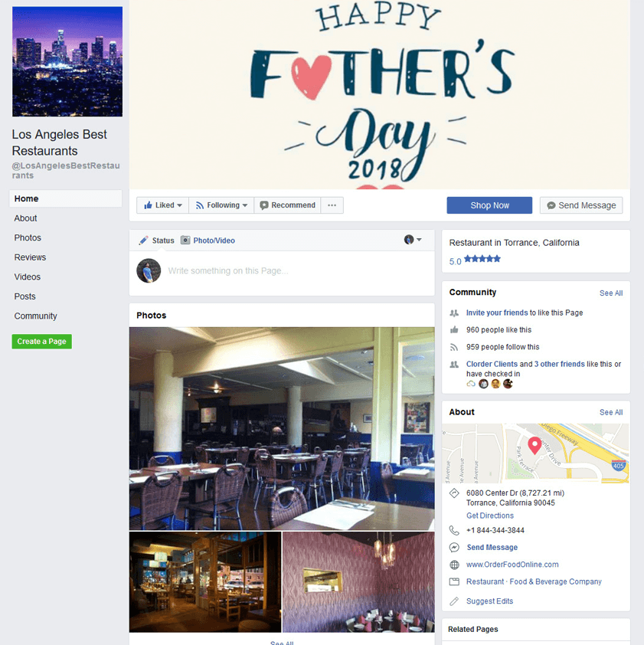Viewport: 644px width, 645px height.
Task: Click the Messenger icon beside Send Message
Action: coord(454,548)
